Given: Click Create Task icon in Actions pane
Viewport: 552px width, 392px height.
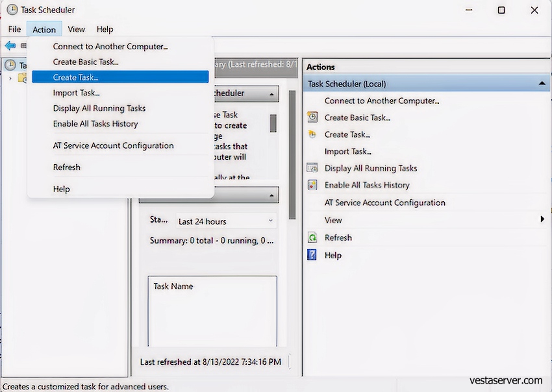Looking at the screenshot, I should 312,134.
